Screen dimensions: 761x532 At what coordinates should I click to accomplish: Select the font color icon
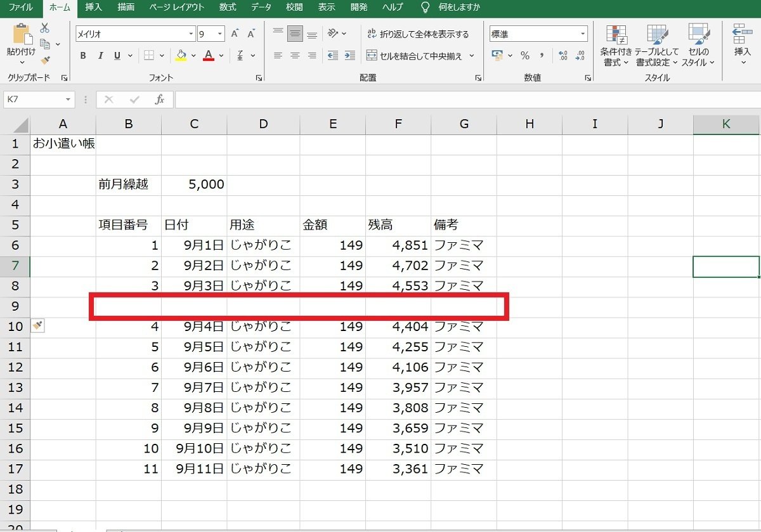coord(208,56)
